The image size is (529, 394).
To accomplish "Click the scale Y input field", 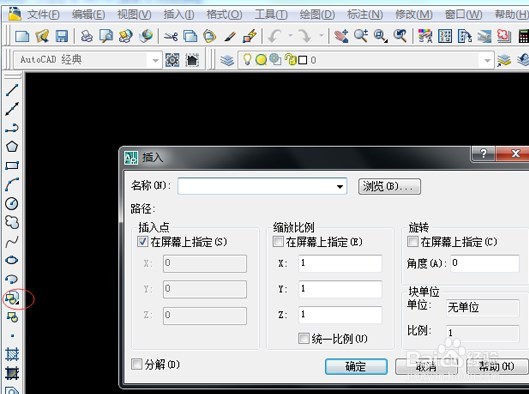I will click(340, 289).
